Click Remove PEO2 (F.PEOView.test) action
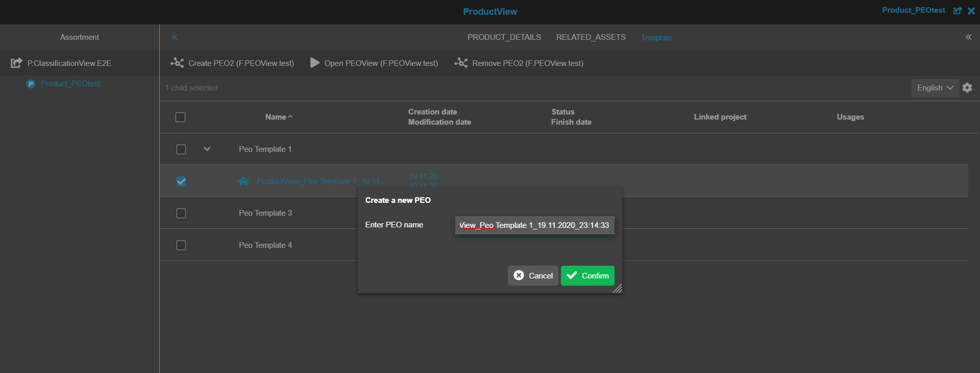The width and height of the screenshot is (980, 373). coord(519,63)
